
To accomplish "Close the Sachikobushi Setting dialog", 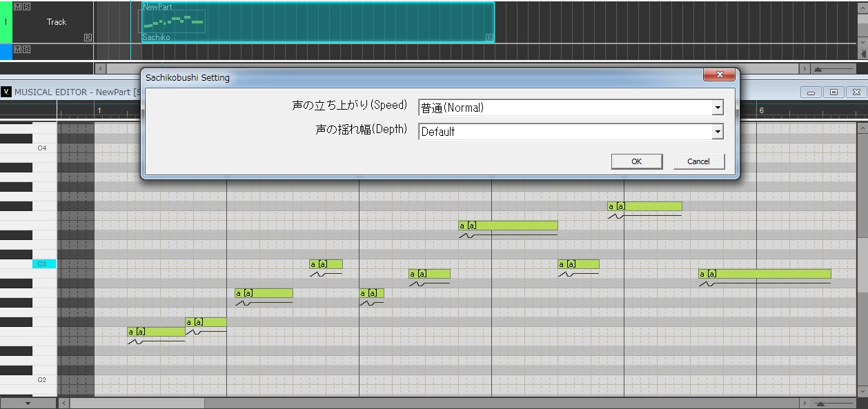I will 720,74.
